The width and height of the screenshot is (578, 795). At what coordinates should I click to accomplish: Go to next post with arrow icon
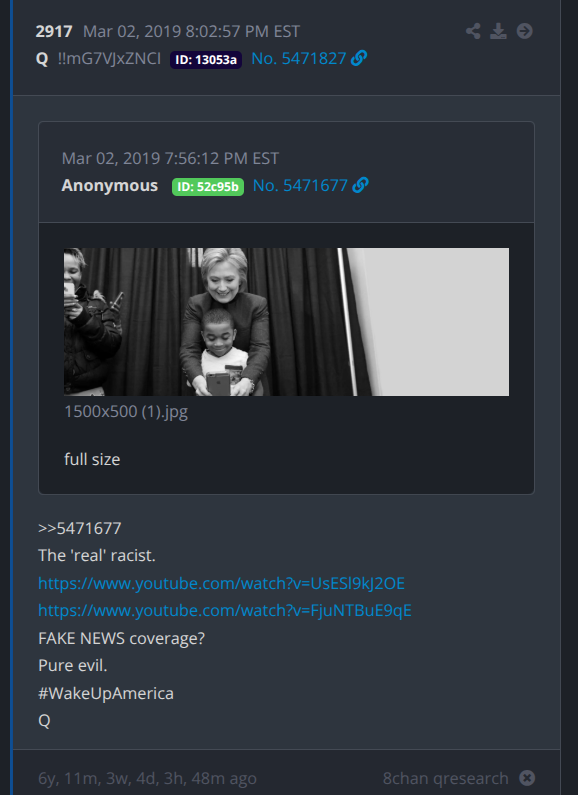(x=525, y=31)
